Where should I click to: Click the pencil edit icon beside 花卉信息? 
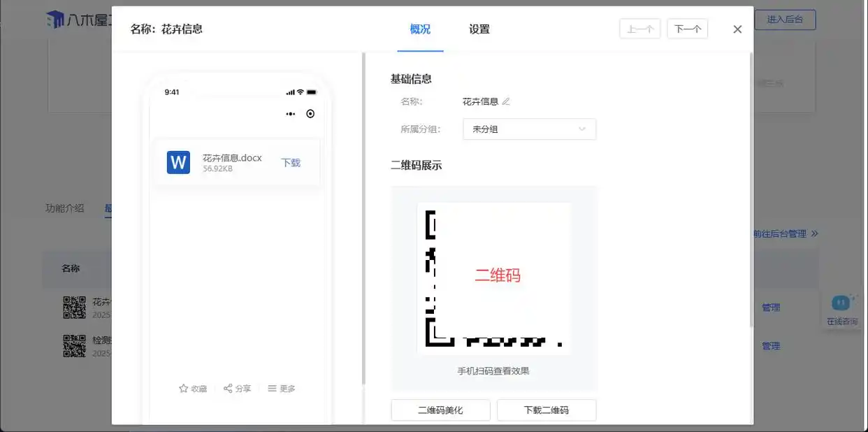click(x=506, y=101)
